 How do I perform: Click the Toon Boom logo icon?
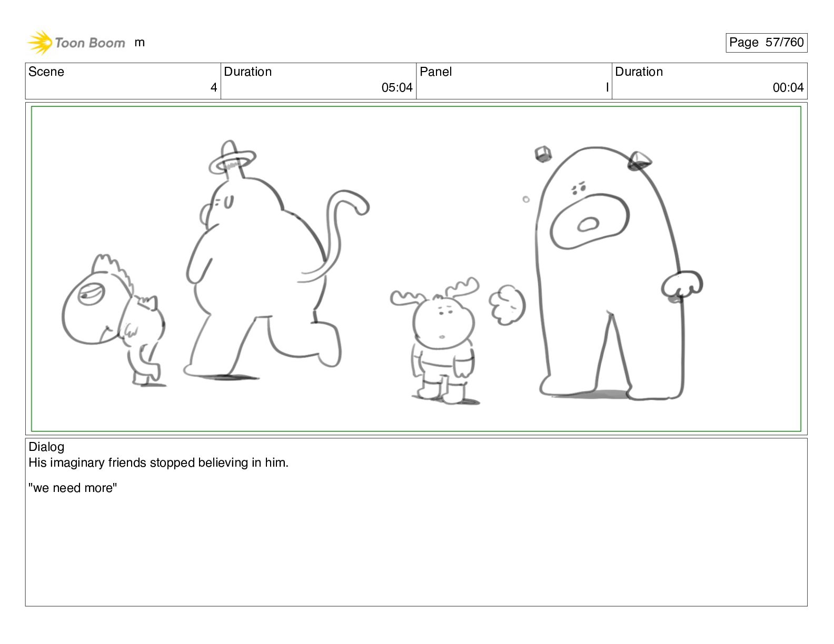point(40,43)
